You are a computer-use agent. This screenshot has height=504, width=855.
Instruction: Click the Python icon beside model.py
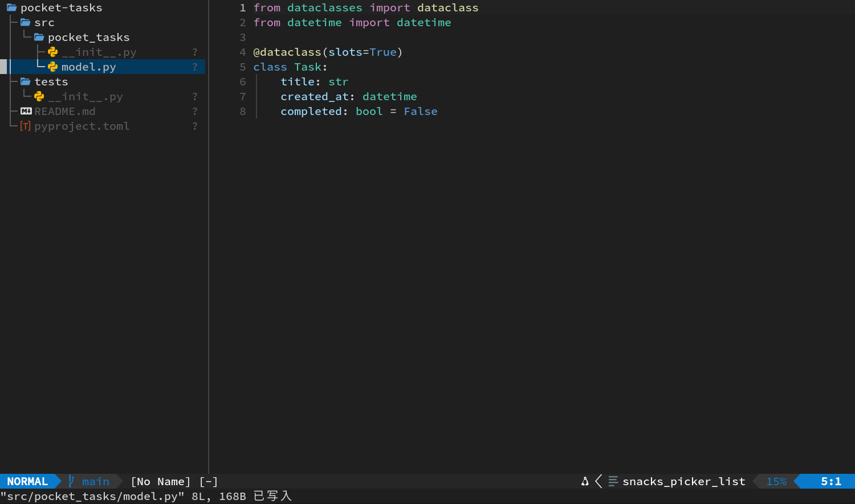click(53, 67)
